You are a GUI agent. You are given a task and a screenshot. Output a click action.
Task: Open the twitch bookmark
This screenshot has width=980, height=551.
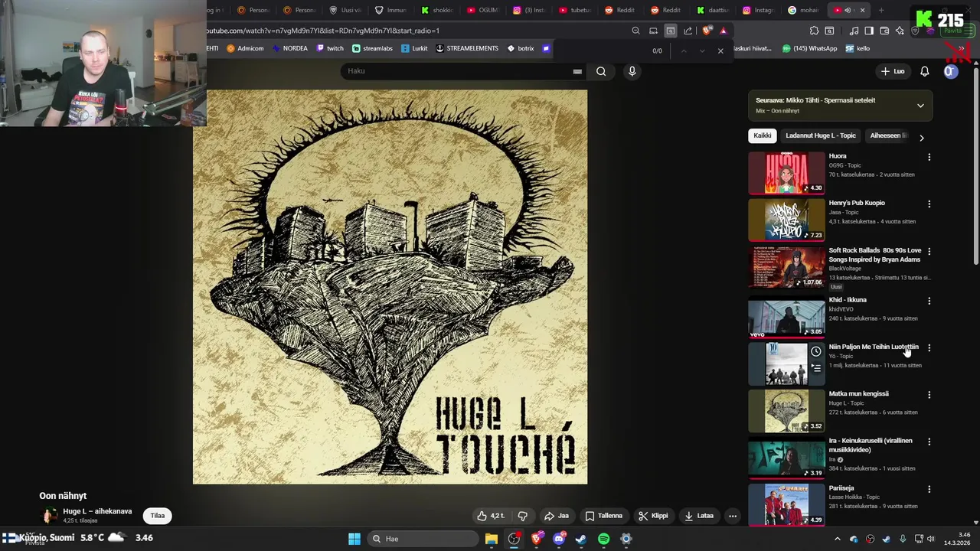[330, 48]
